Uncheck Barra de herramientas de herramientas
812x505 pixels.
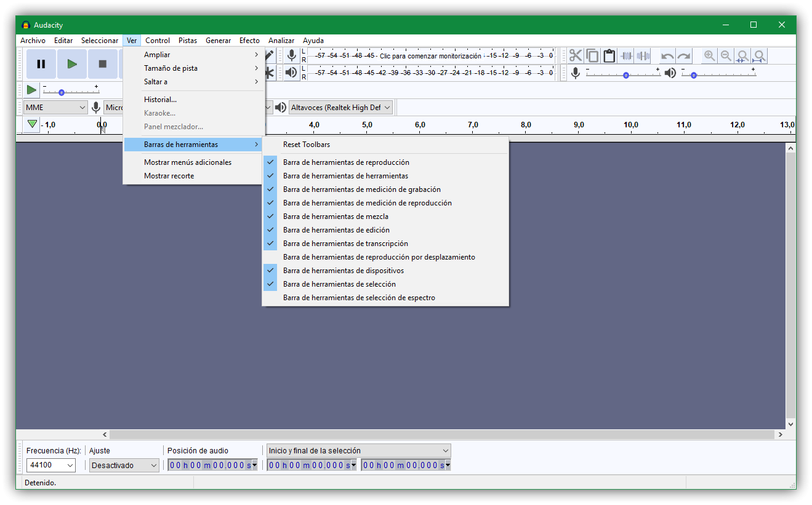tap(385, 176)
